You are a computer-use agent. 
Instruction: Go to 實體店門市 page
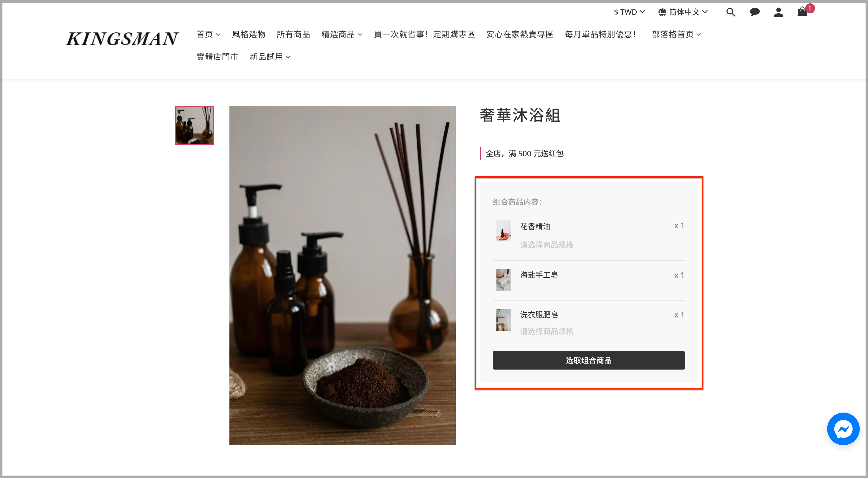tap(217, 57)
